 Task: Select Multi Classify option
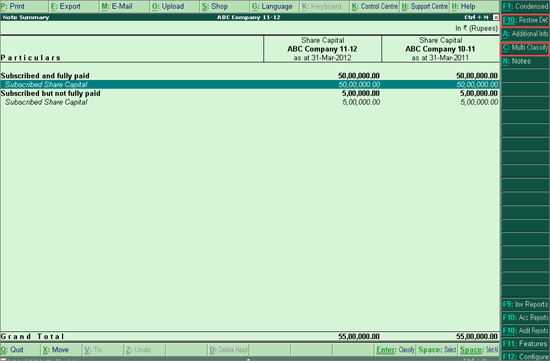click(525, 48)
